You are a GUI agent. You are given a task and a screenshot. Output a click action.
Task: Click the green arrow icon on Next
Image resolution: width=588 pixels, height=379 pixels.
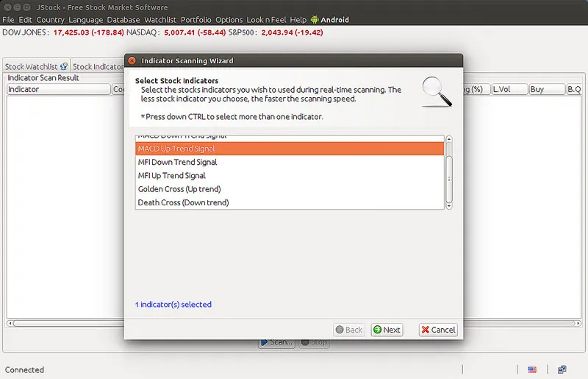pos(378,330)
